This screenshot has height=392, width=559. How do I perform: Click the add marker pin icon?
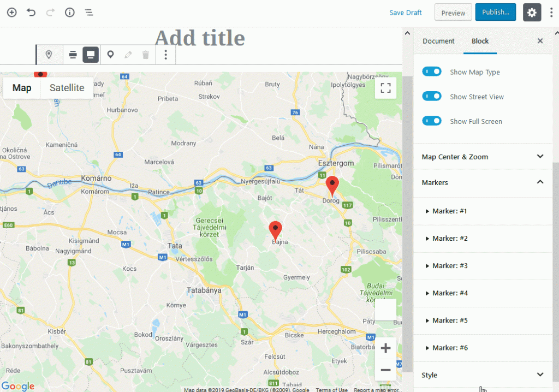pyautogui.click(x=110, y=55)
